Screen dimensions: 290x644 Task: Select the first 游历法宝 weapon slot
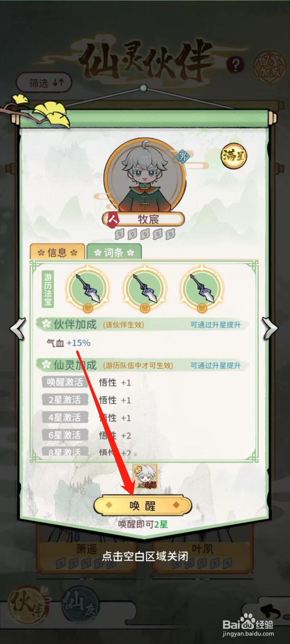point(88,289)
